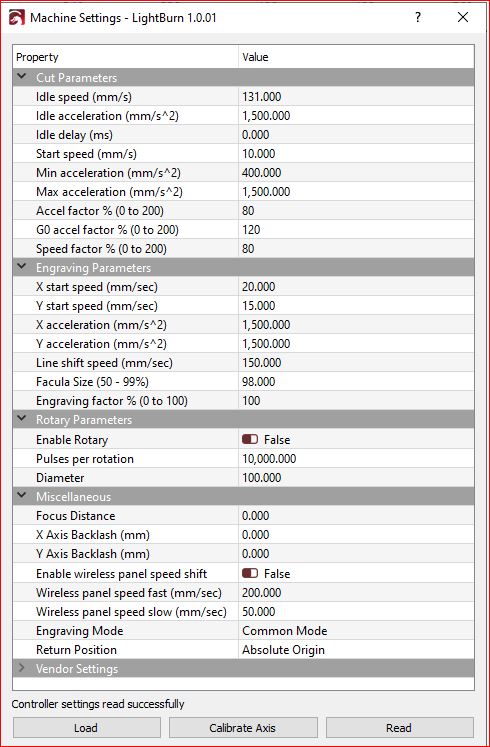Viewport: 490px width, 747px height.
Task: Toggle the Enable Rotary switch
Action: [x=250, y=439]
